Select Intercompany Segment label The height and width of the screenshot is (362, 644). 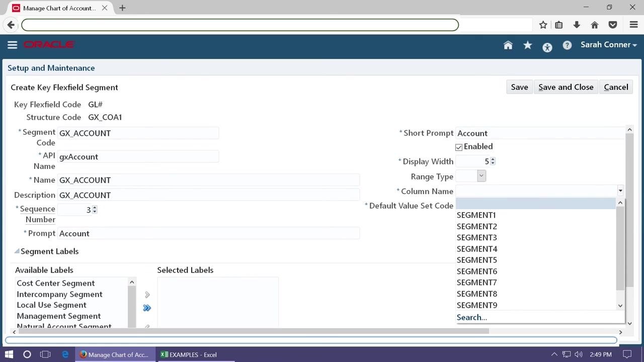59,294
